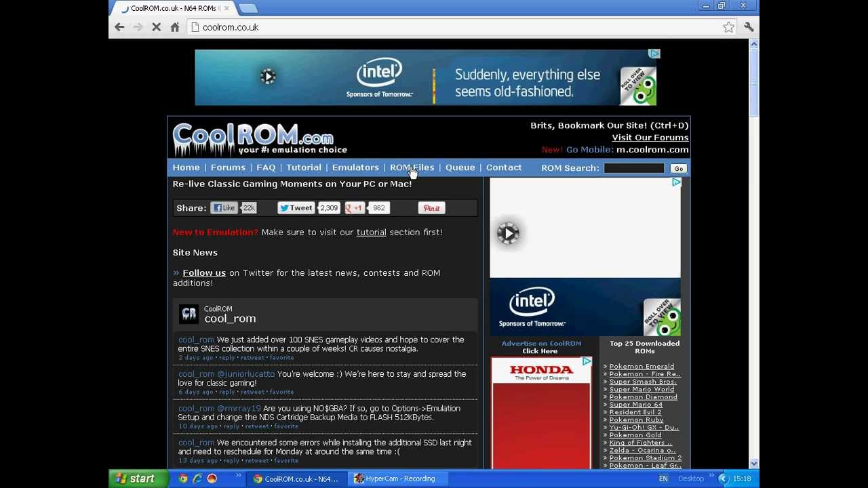Click the page scrollbar down arrow
This screenshot has height=488, width=868.
click(753, 463)
